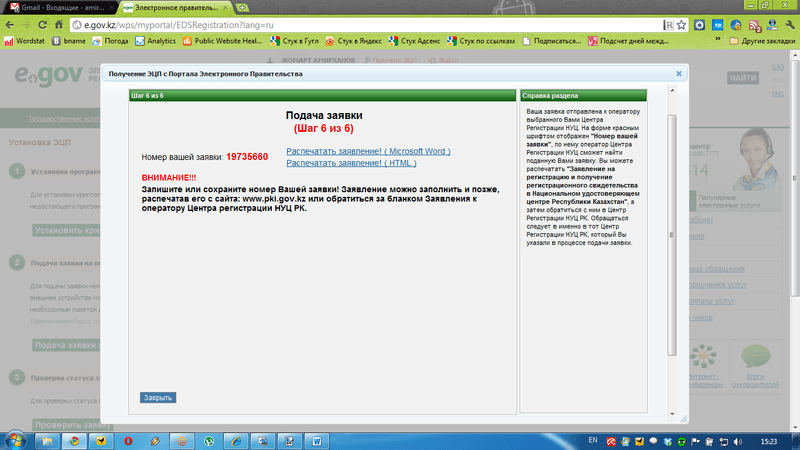Image resolution: width=800 pixels, height=450 pixels.
Task: Close the ЭЦП dialog with the X
Action: click(679, 73)
